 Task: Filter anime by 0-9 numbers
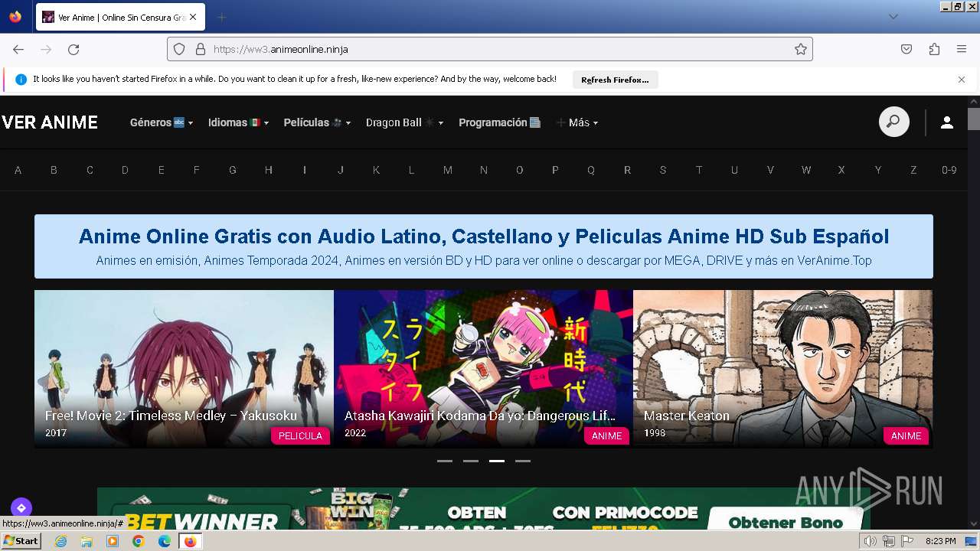[949, 170]
